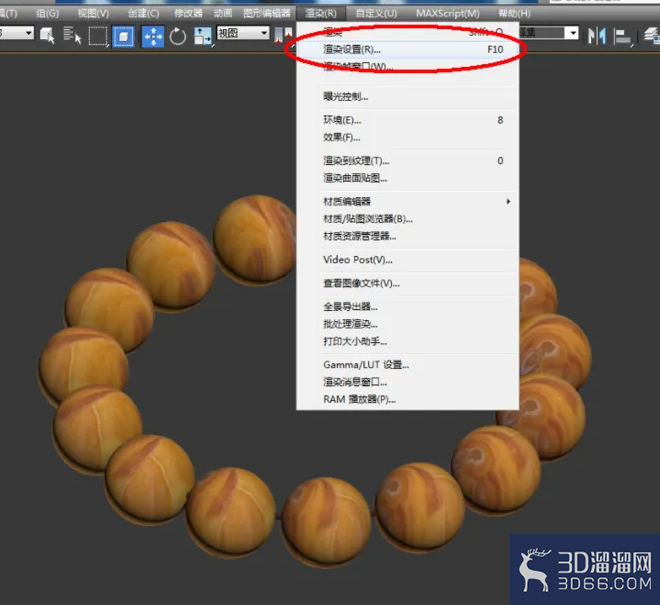Screen dimensions: 660x605
Task: Select 渲染设置(R)... menu entry
Action: point(407,50)
